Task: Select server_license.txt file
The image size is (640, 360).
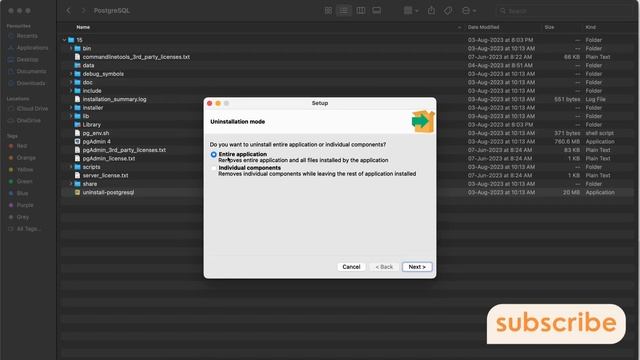Action: [x=105, y=175]
